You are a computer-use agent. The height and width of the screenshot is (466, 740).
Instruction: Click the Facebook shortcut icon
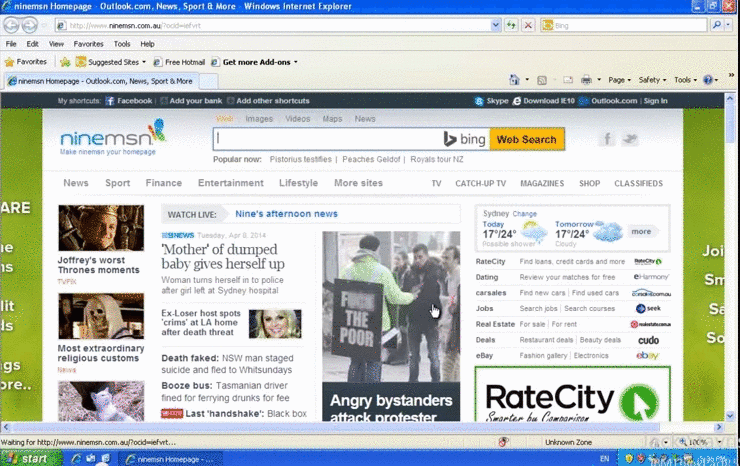(109, 101)
